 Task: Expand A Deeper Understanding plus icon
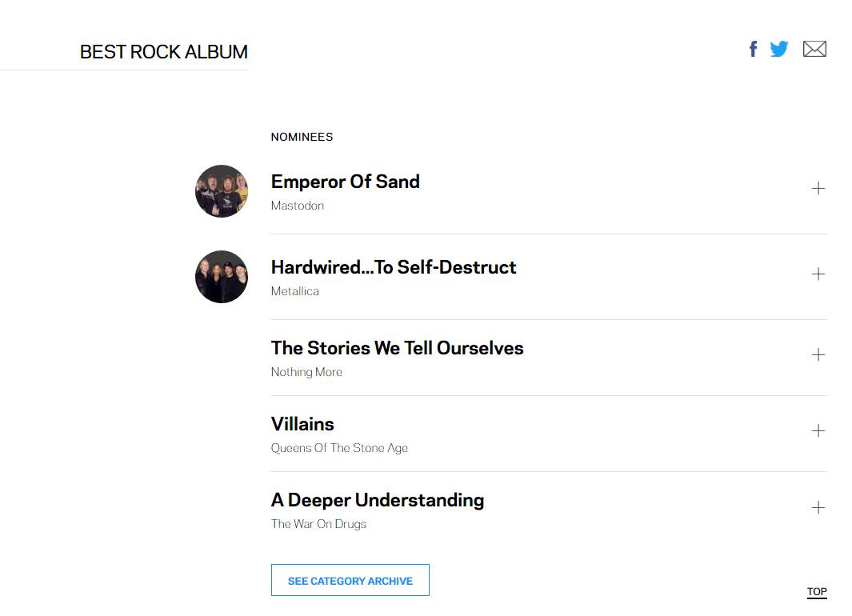click(x=818, y=508)
